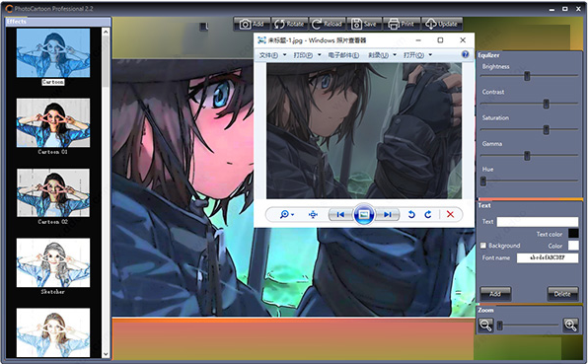This screenshot has height=364, width=588.
Task: Open the 刻录(U) menu in Photo Viewer
Action: 378,55
